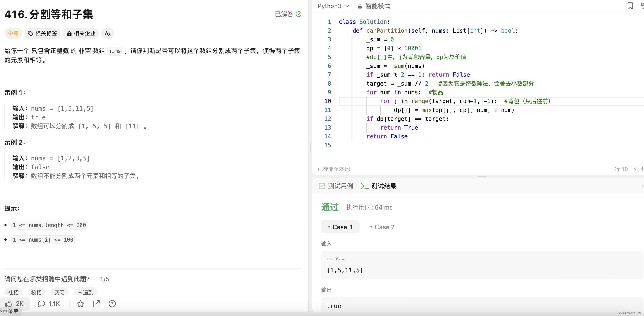644x316 pixels.
Task: Click the divider handle between editor and results
Action: point(482,176)
